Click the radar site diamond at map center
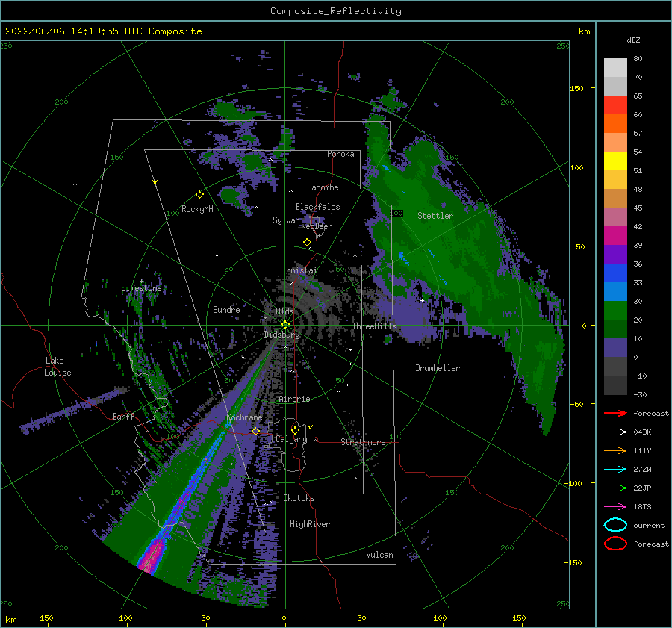Image resolution: width=672 pixels, height=628 pixels. tap(285, 325)
